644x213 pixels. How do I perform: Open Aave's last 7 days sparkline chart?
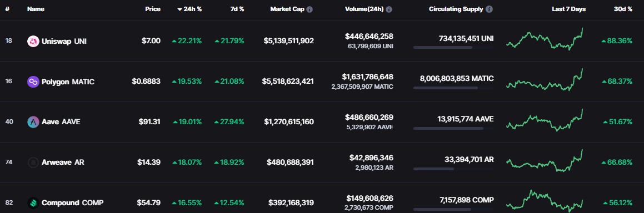click(545, 120)
